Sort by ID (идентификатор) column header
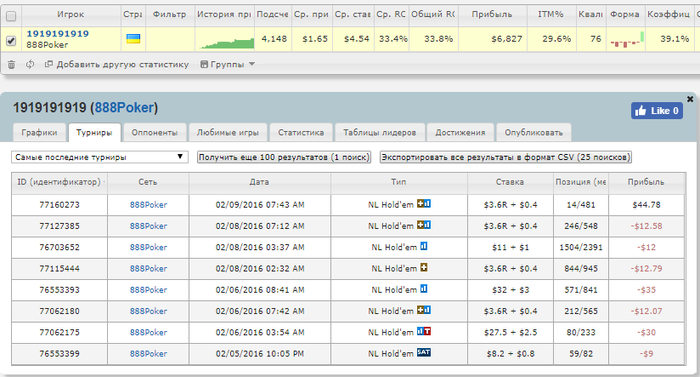700x377 pixels. [x=59, y=182]
